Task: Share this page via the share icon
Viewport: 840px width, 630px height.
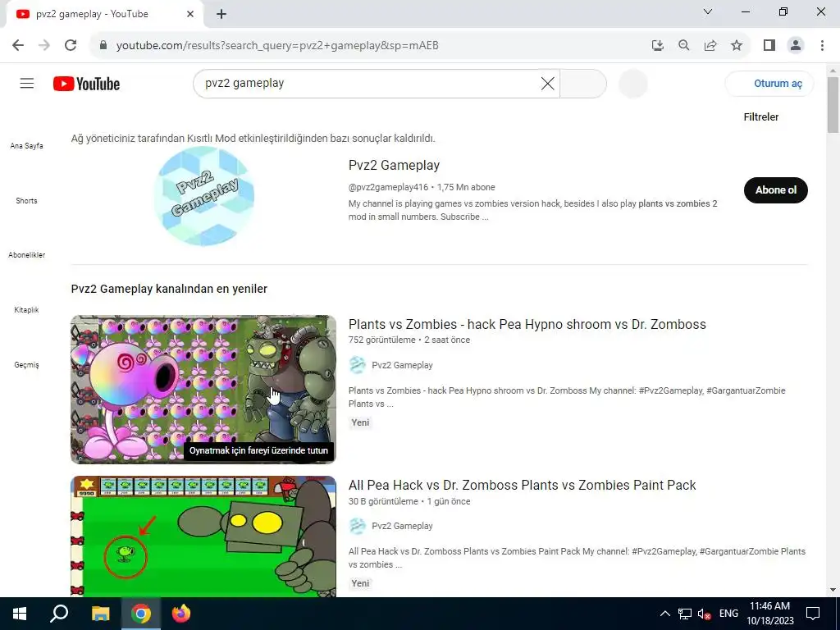Action: 710,46
